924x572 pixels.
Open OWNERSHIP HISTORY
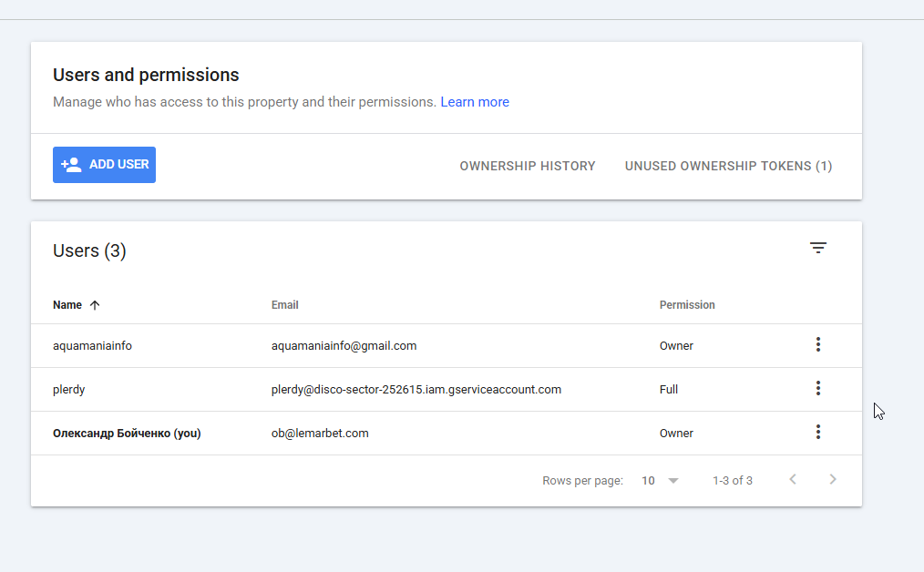point(528,166)
